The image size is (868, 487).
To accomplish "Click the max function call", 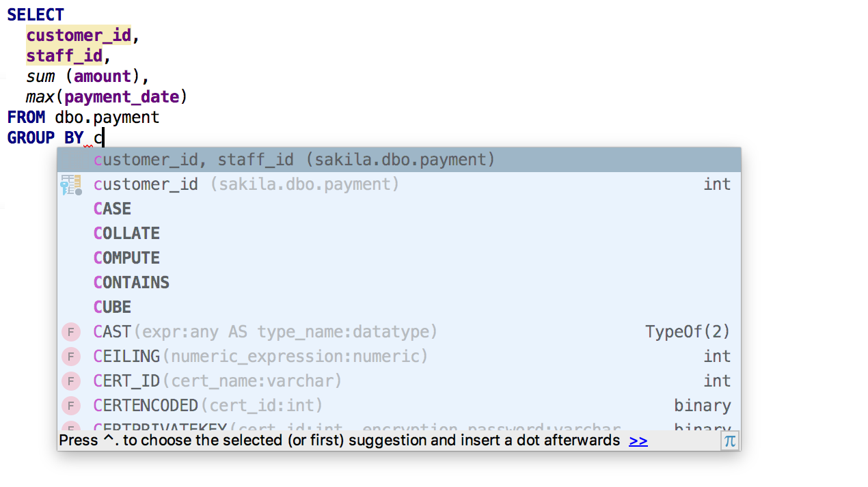I will [x=40, y=97].
